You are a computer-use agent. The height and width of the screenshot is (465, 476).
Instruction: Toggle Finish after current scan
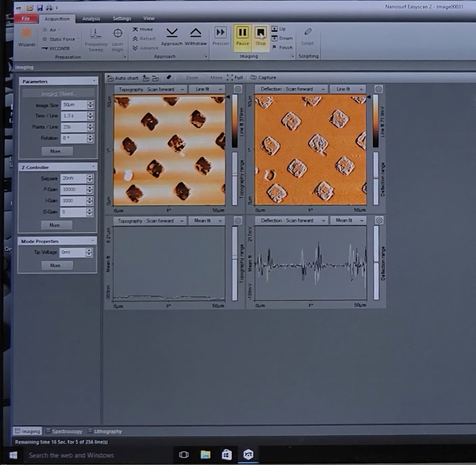(x=282, y=48)
